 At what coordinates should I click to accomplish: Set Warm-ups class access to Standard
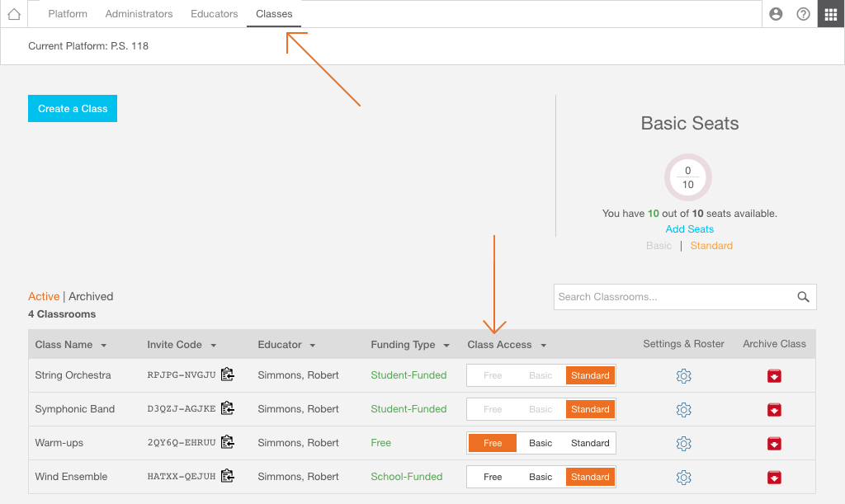click(590, 443)
